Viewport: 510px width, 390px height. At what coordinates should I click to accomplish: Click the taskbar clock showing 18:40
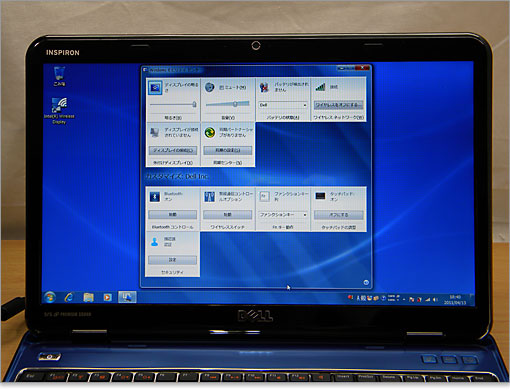coord(455,300)
